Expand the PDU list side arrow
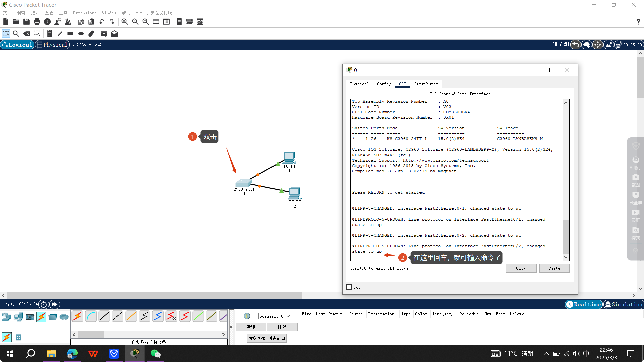 tap(231, 327)
